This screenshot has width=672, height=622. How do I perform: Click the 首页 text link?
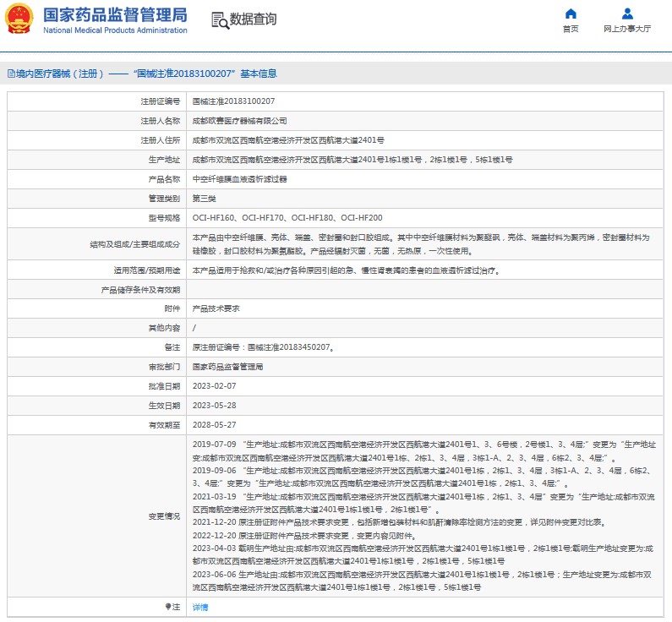(571, 29)
